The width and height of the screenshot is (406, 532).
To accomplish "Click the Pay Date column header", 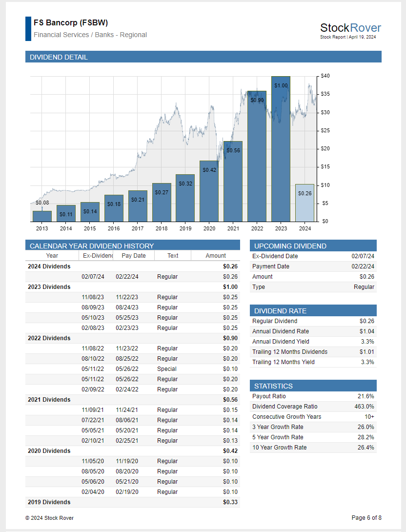I will click(x=134, y=256).
